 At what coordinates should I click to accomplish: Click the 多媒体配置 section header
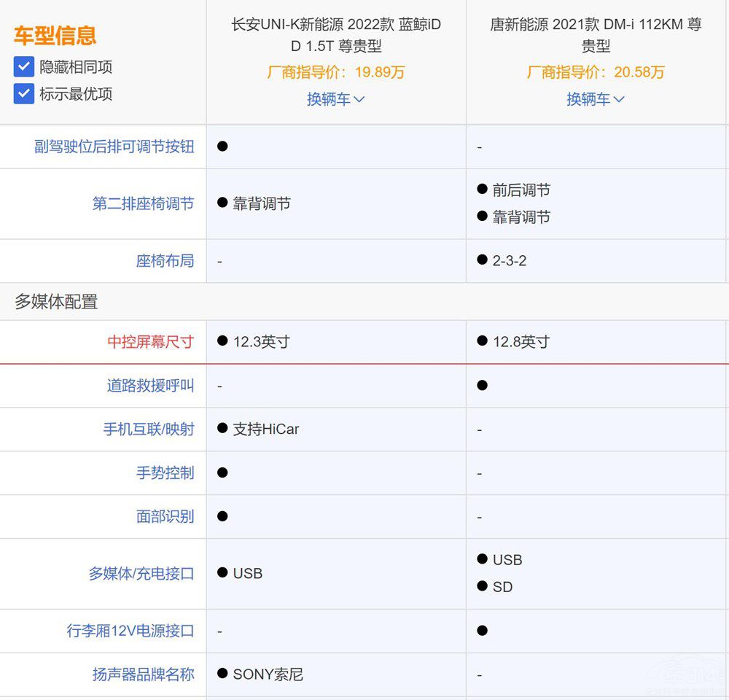point(56,302)
